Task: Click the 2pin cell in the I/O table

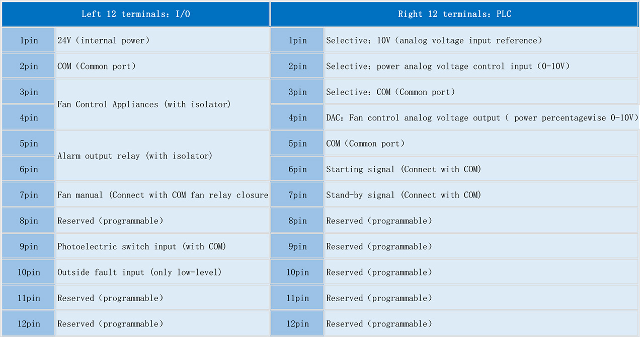Action: pos(29,66)
